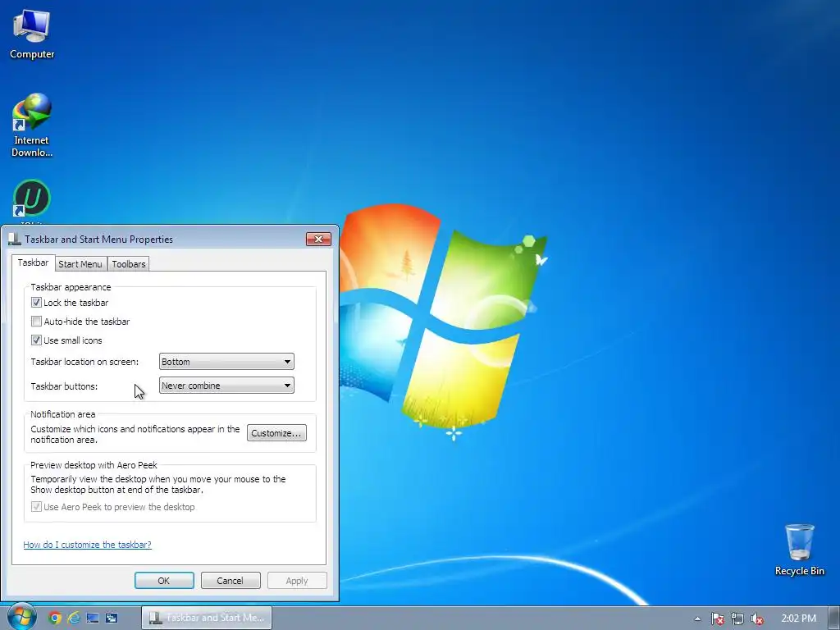Switch to the Toolbars tab
840x630 pixels.
tap(129, 264)
